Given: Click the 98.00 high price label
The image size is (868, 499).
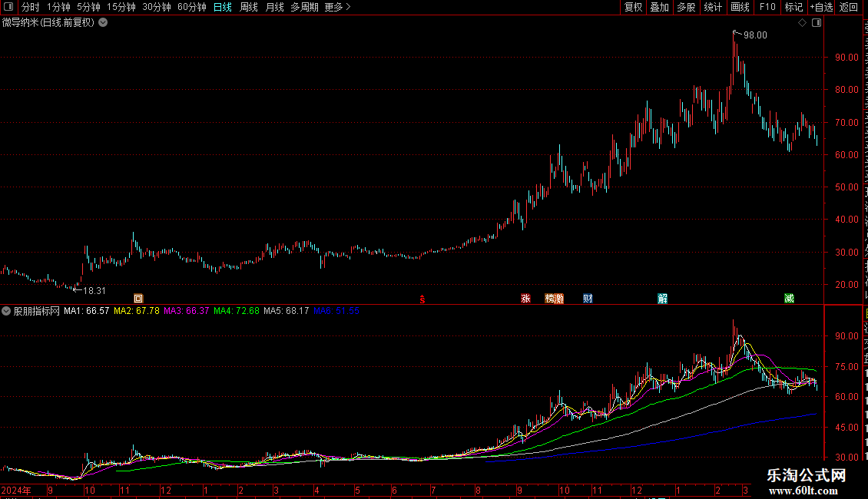Looking at the screenshot, I should 755,35.
